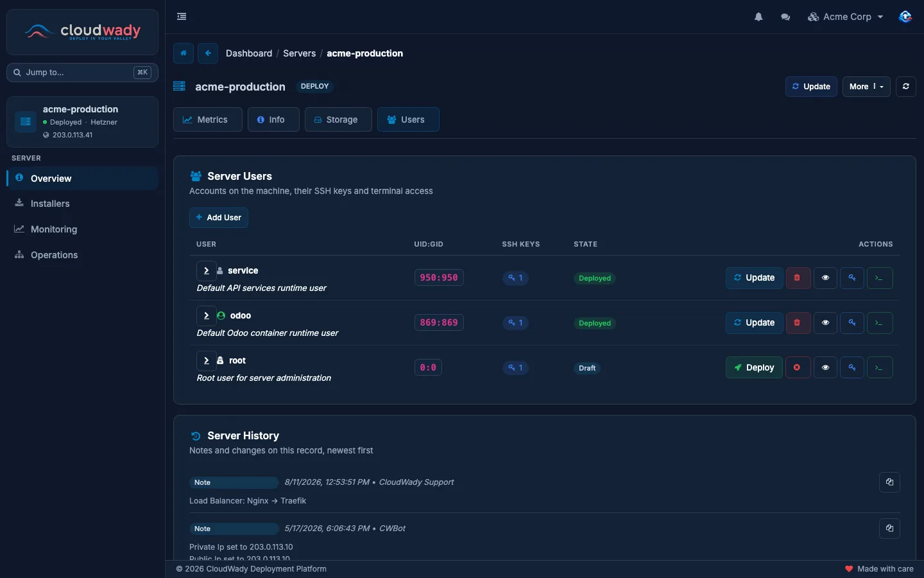Click the server Update button
Image resolution: width=924 pixels, height=578 pixels.
pos(811,87)
